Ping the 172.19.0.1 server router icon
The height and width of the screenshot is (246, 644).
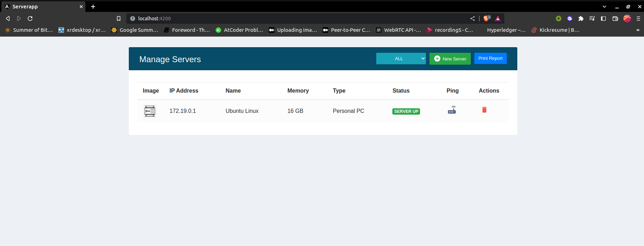pyautogui.click(x=452, y=110)
